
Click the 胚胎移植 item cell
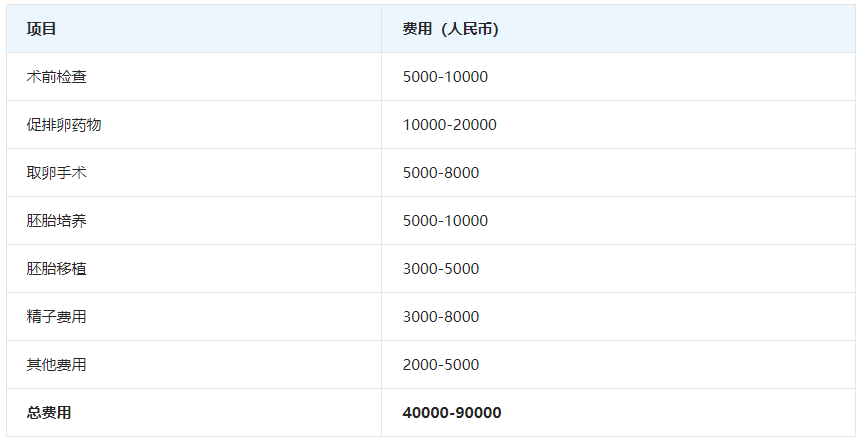point(56,269)
